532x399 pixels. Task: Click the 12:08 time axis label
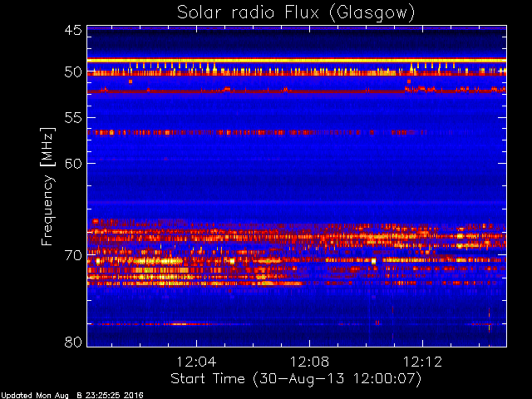pyautogui.click(x=309, y=362)
